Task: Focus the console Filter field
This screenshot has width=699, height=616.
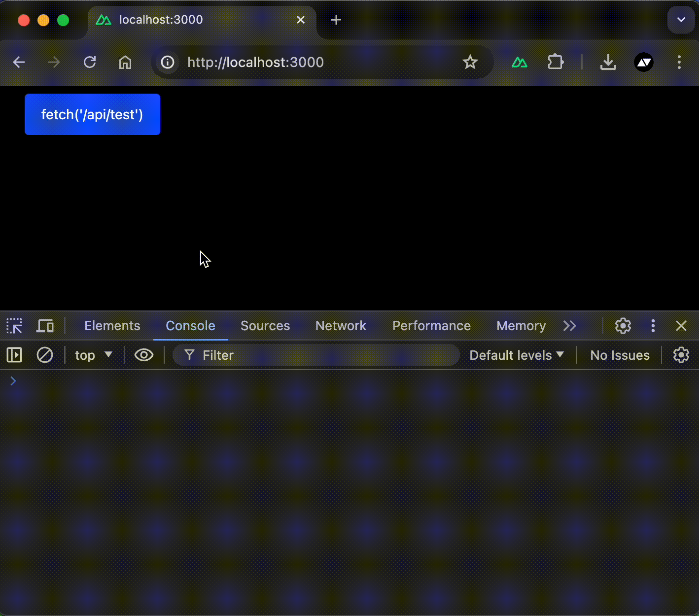Action: [x=316, y=355]
